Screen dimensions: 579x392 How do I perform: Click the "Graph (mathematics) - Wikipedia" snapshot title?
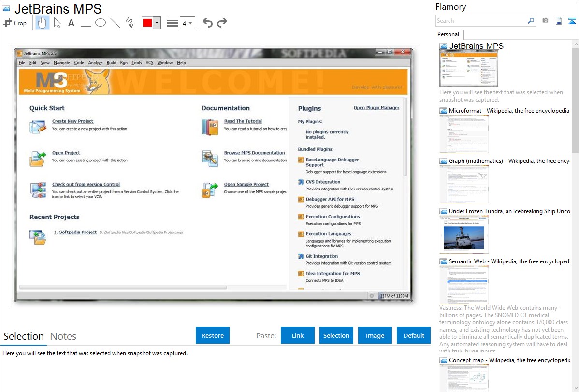pos(509,161)
